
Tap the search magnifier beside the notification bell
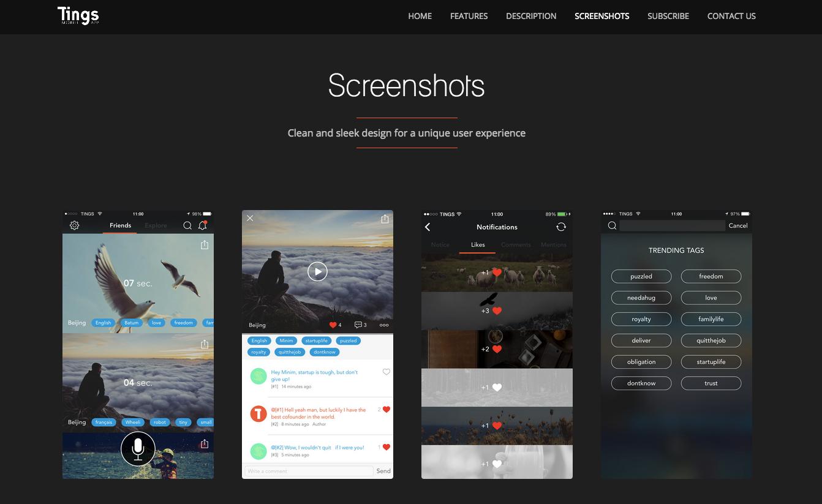point(187,225)
